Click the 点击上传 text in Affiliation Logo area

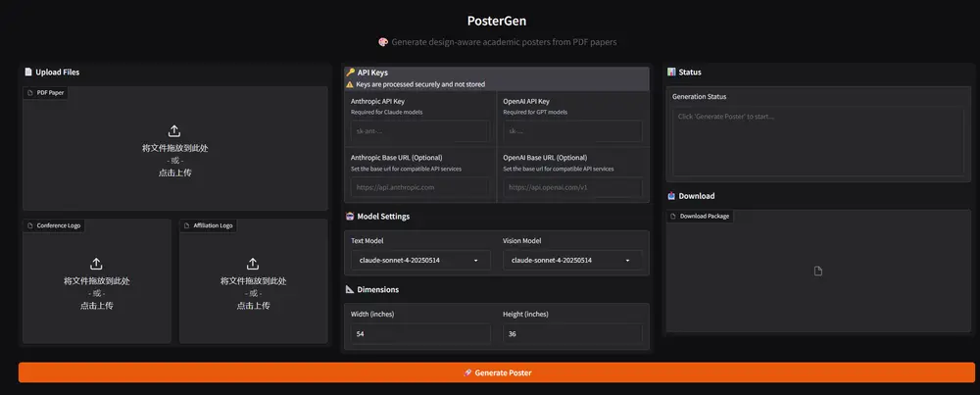pyautogui.click(x=253, y=306)
